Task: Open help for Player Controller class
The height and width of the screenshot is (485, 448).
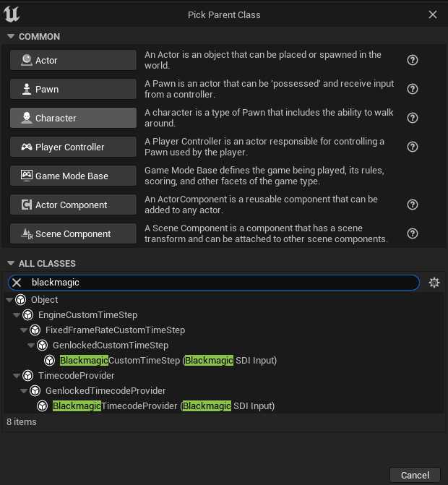Action: [x=413, y=147]
